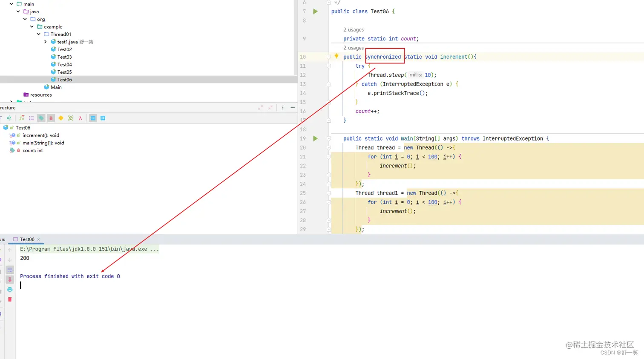Viewport: 644px width, 359px height.
Task: Fold the main method on line 19
Action: click(329, 138)
